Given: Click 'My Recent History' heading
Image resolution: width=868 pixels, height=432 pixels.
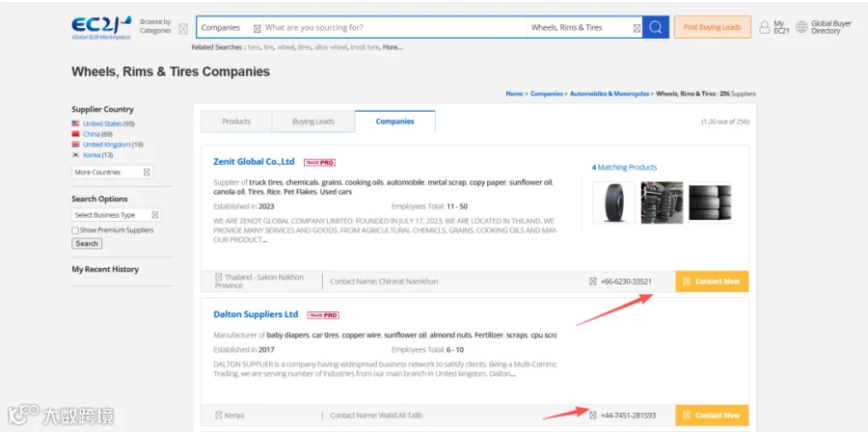Looking at the screenshot, I should click(x=105, y=269).
